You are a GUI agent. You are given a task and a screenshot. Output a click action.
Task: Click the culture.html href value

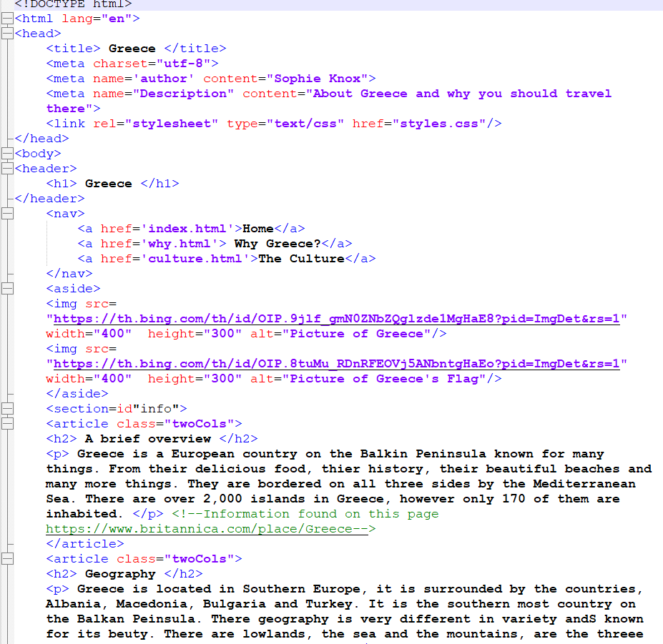click(x=195, y=259)
